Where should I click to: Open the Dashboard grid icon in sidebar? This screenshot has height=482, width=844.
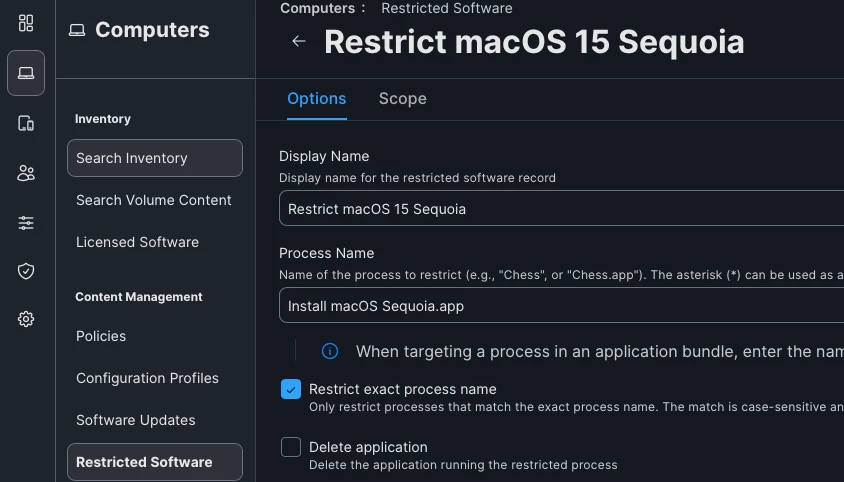coord(26,23)
